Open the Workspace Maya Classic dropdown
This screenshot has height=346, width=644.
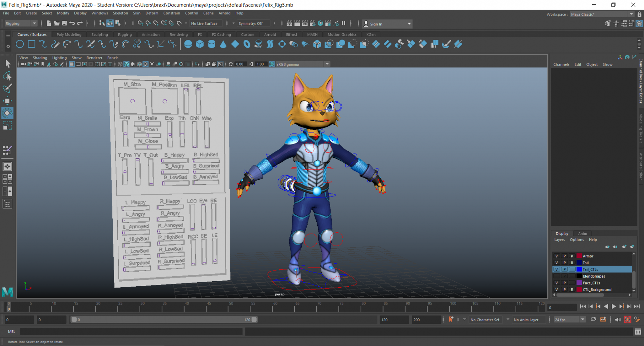pyautogui.click(x=602, y=14)
